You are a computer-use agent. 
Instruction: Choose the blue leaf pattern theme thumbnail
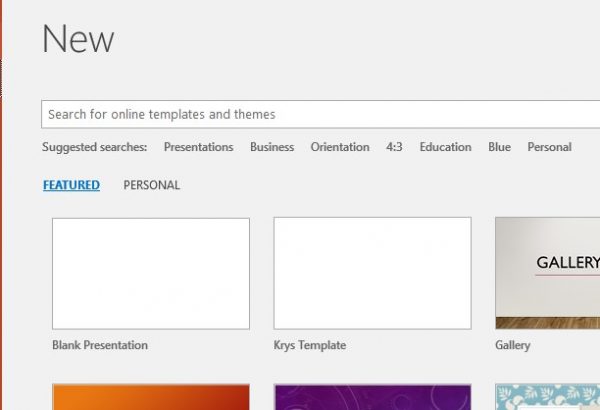548,397
